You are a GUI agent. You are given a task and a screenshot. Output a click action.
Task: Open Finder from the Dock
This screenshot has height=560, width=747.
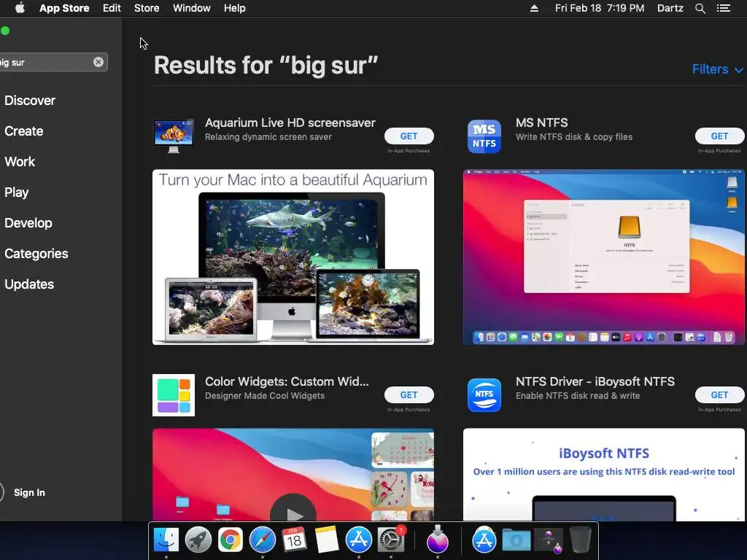coord(166,540)
